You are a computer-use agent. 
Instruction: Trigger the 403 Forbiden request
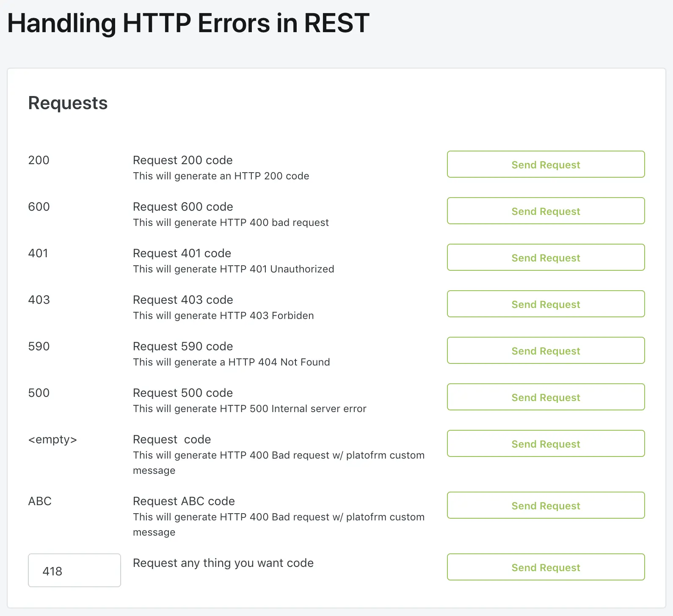point(546,304)
